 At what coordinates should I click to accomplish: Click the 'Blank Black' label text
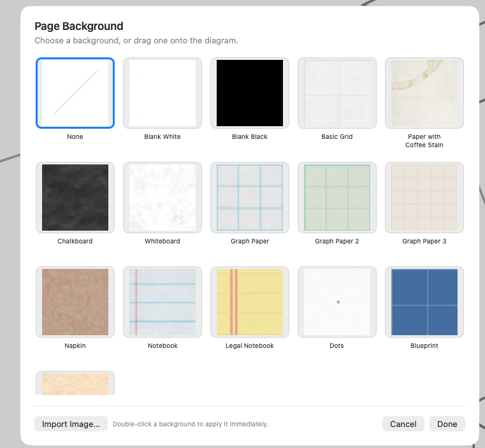pos(250,137)
